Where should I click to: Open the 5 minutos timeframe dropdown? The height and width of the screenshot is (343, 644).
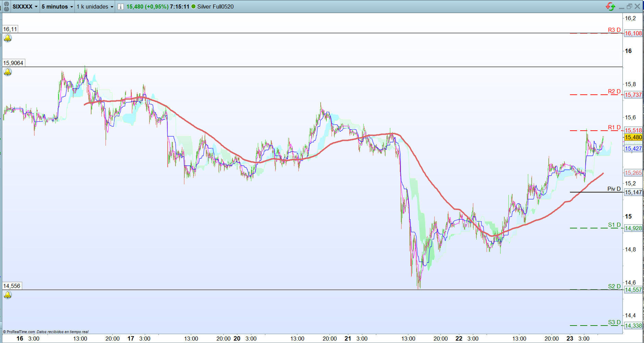(x=57, y=7)
